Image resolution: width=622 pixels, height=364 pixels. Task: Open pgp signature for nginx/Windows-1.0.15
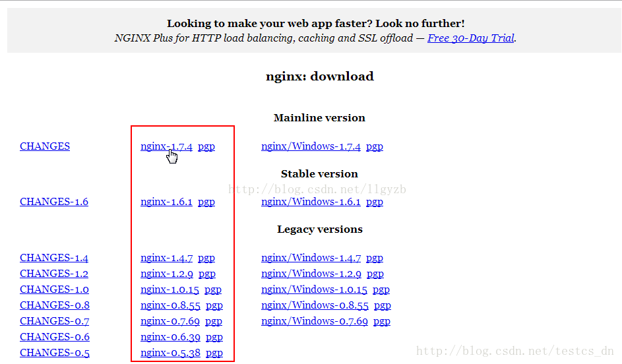click(x=381, y=290)
